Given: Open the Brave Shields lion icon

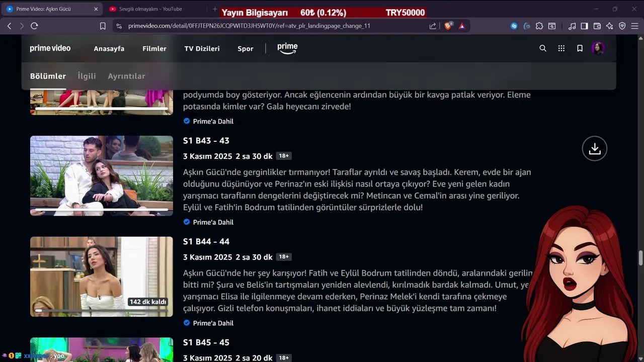Looking at the screenshot, I should [448, 26].
